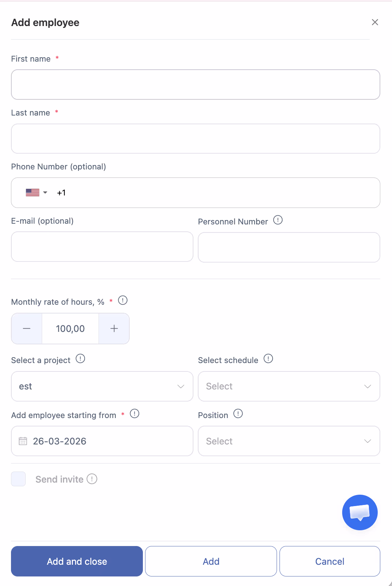Image resolution: width=392 pixels, height=586 pixels.
Task: Open the live chat support bubble
Action: point(360,512)
